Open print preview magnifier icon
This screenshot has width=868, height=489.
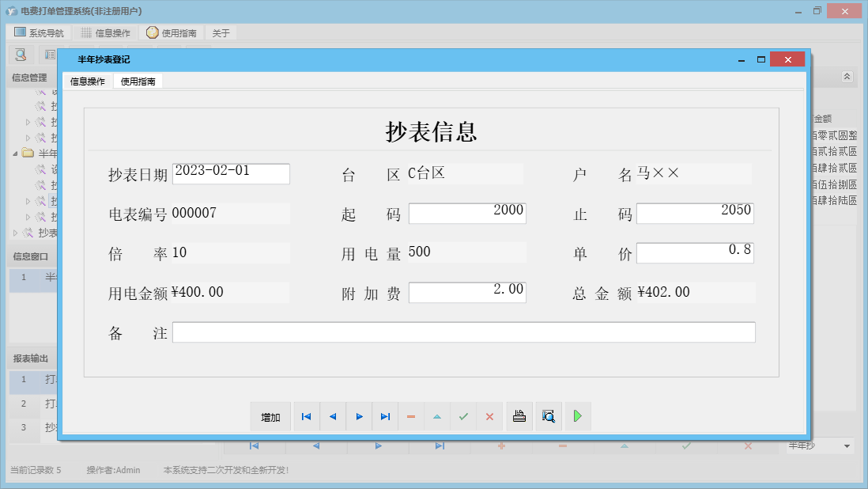point(549,416)
